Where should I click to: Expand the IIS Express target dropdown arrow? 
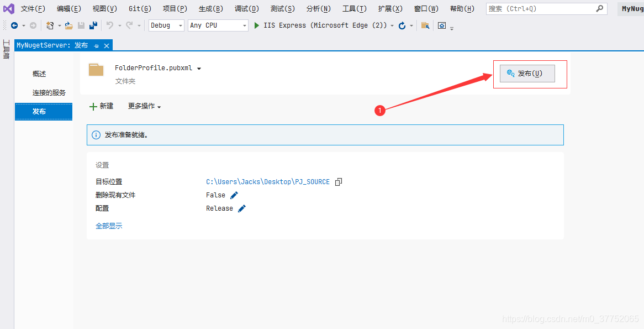coord(392,25)
